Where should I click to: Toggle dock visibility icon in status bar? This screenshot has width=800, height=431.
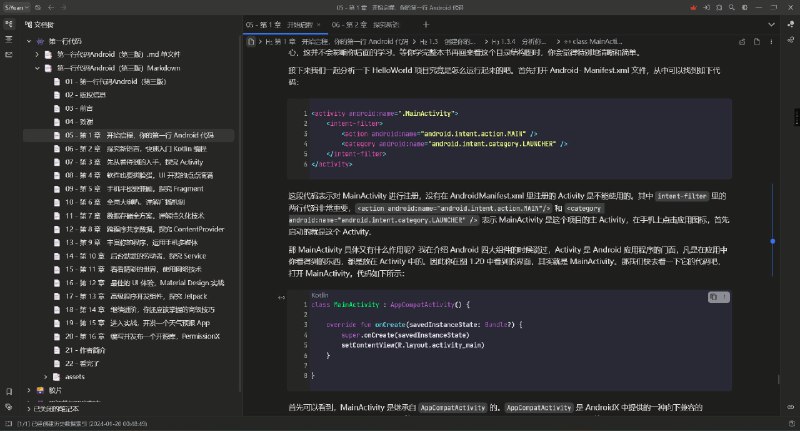[8, 423]
